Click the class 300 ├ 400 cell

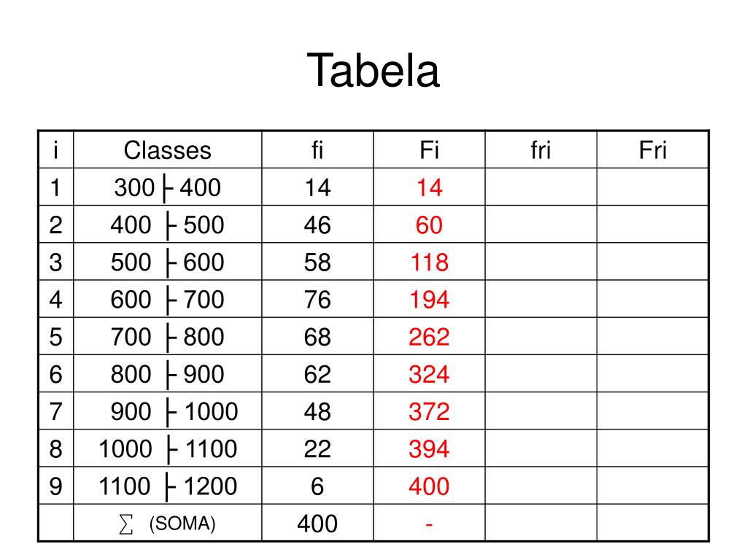tap(167, 187)
